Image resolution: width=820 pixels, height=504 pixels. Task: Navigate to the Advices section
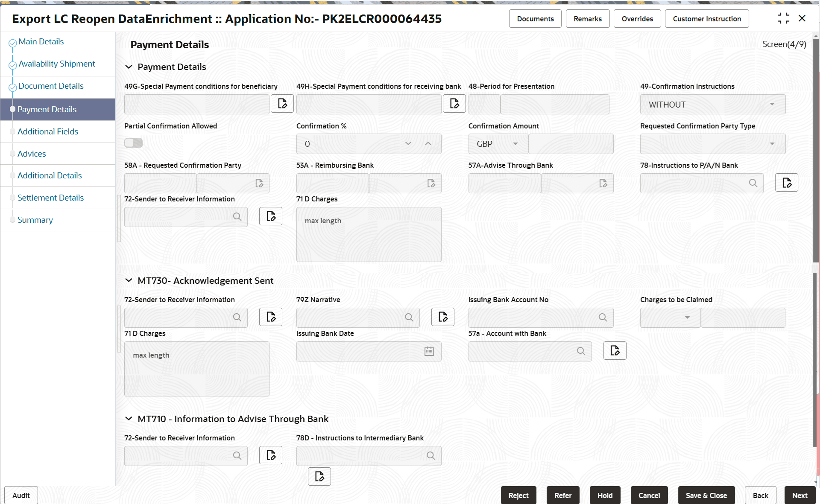[x=32, y=154]
